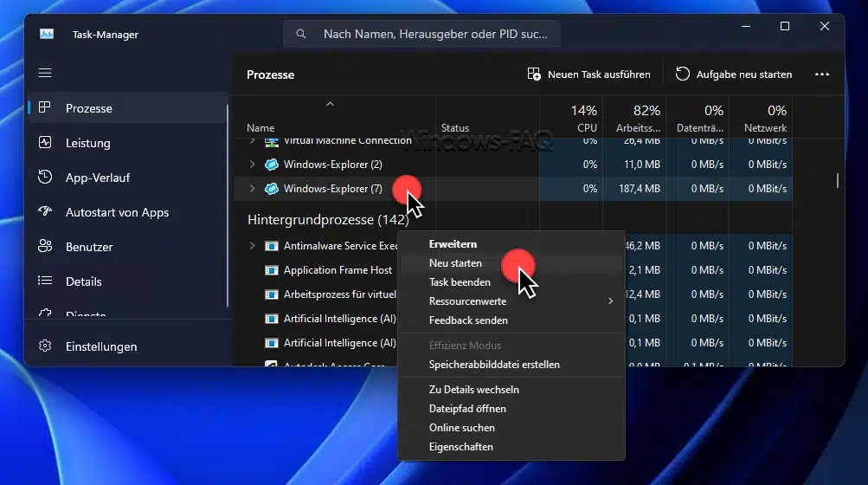This screenshot has height=485, width=868.
Task: Click the Hintergrundprozesse (142) group header
Action: click(x=328, y=220)
